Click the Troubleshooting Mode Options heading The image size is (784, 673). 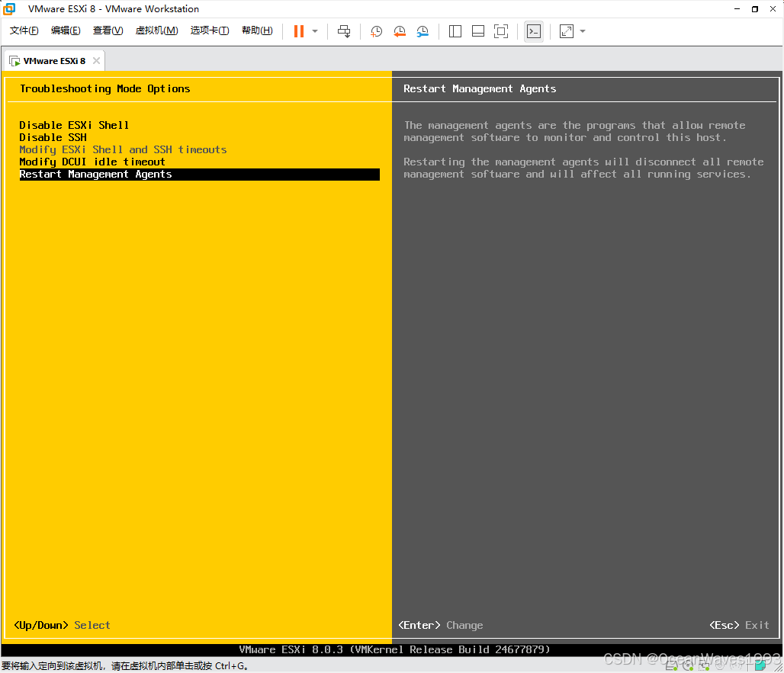coord(105,88)
